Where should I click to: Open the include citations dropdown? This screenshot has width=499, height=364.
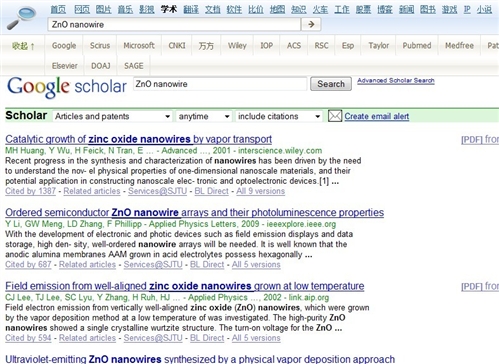tap(279, 116)
